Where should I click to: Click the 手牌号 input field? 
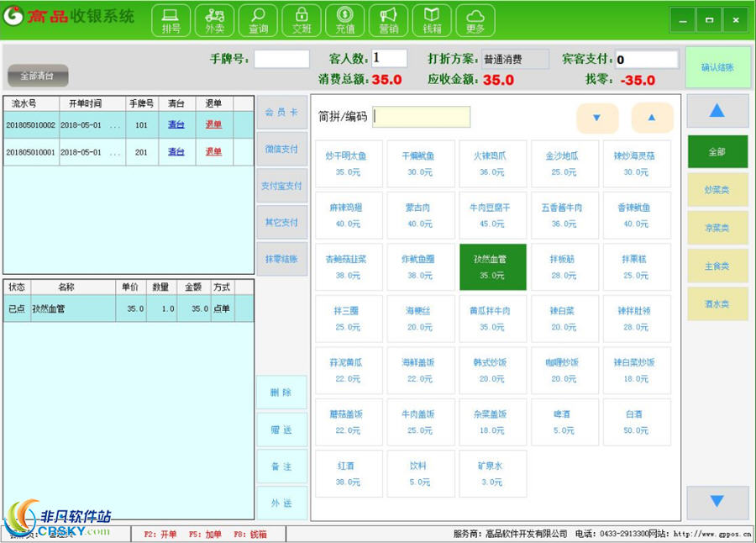point(281,59)
